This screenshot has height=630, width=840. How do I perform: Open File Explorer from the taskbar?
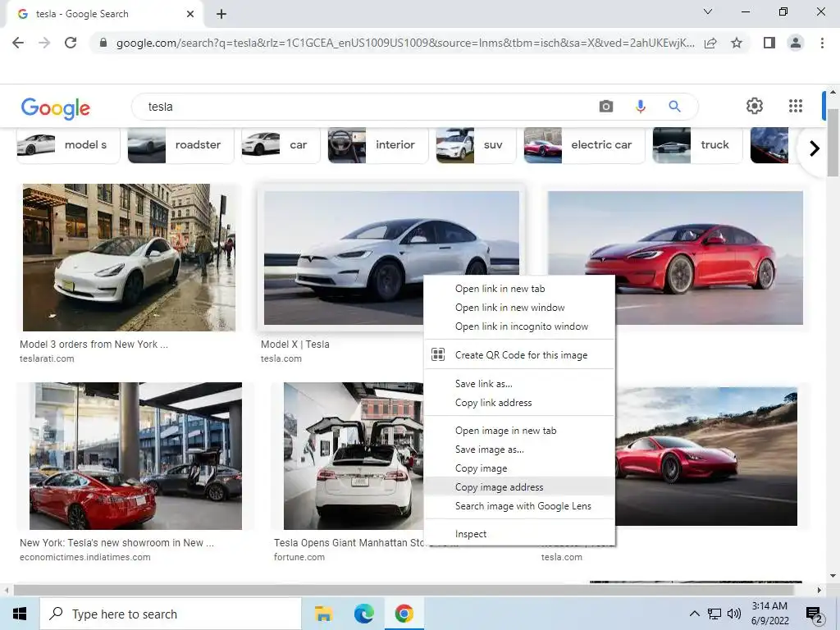(x=323, y=614)
